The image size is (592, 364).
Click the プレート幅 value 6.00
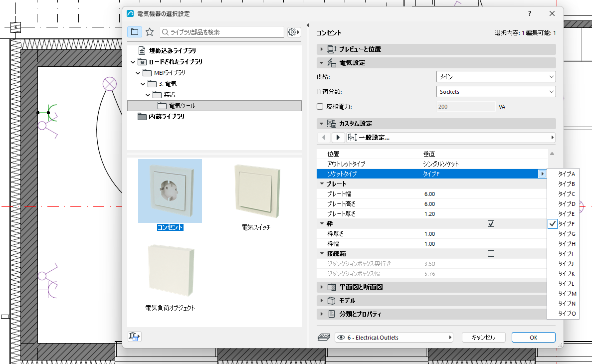[x=429, y=194]
